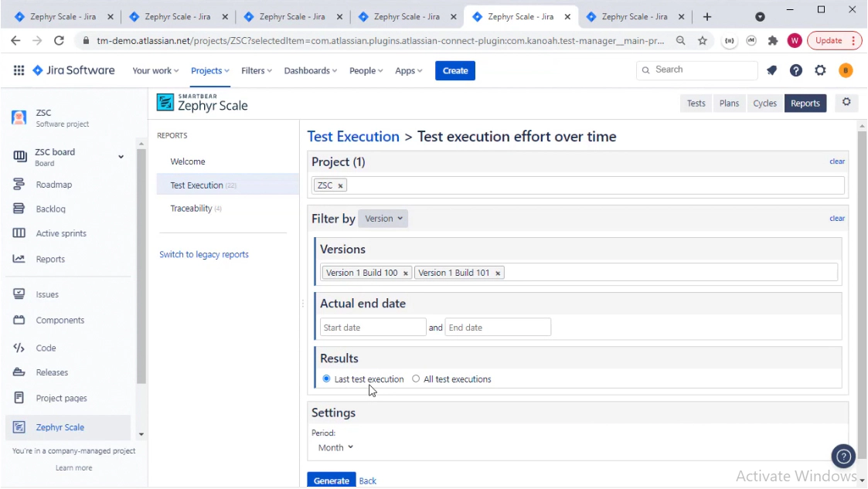This screenshot has height=489, width=868.
Task: Click the Code sidebar icon
Action: [x=22, y=348]
